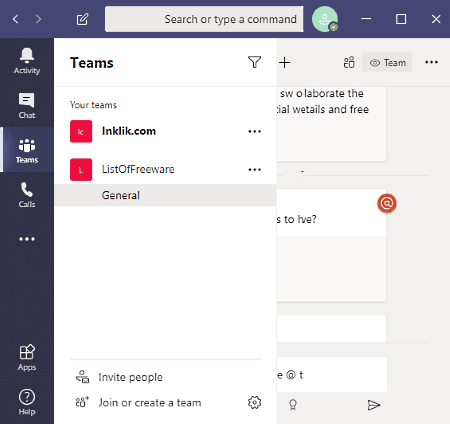Select the Teams sidebar icon
This screenshot has width=450, height=424.
point(27,150)
